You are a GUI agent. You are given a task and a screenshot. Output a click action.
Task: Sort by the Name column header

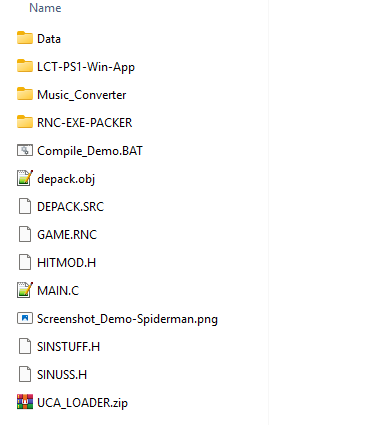[45, 8]
